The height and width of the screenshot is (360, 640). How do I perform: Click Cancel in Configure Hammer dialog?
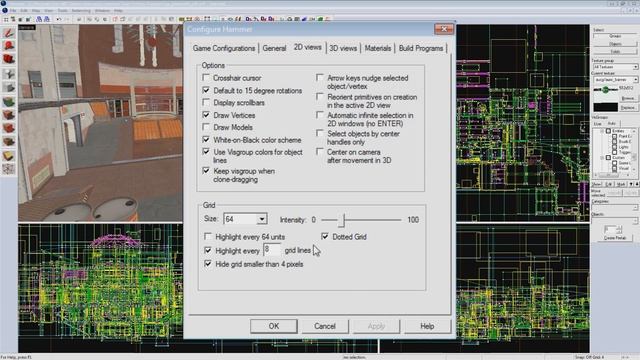[325, 326]
